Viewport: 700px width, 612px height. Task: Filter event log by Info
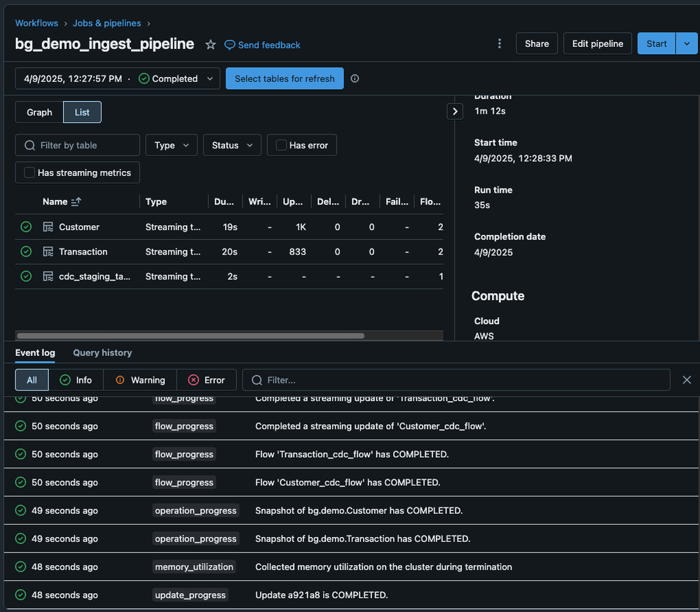pyautogui.click(x=76, y=380)
